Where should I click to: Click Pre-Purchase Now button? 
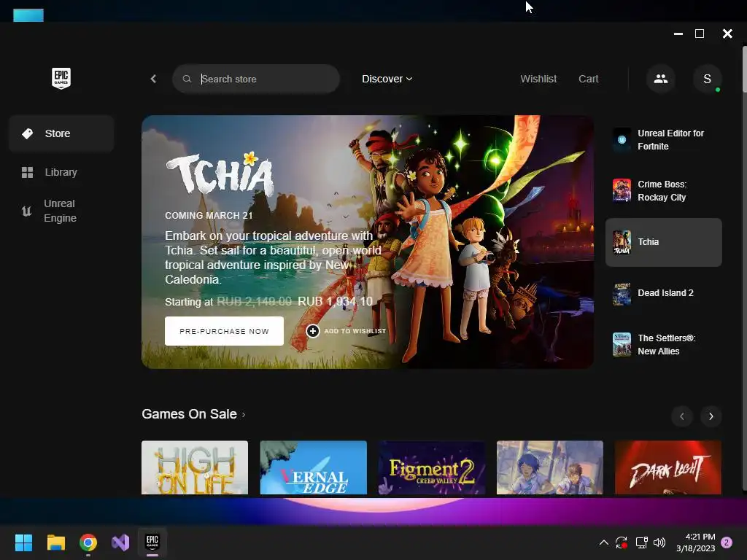point(224,331)
